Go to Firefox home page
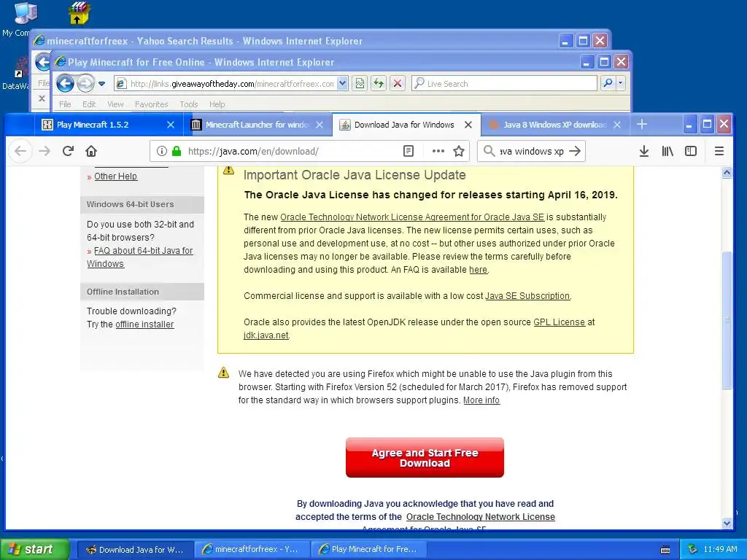 [x=91, y=151]
